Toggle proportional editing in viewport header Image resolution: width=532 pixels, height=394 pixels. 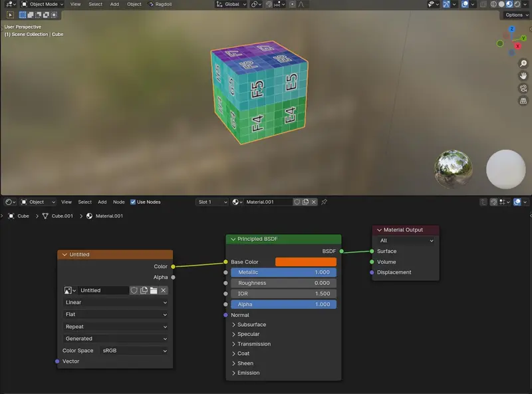(293, 4)
